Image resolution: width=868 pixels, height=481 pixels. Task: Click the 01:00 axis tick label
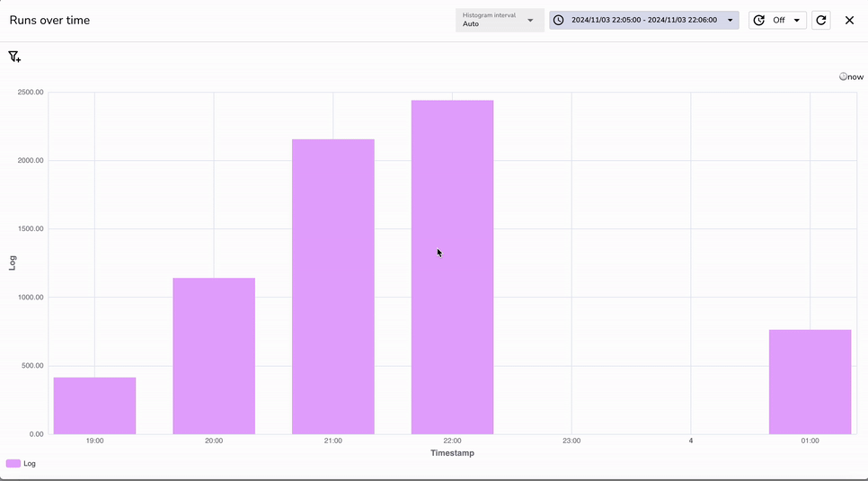tap(810, 441)
